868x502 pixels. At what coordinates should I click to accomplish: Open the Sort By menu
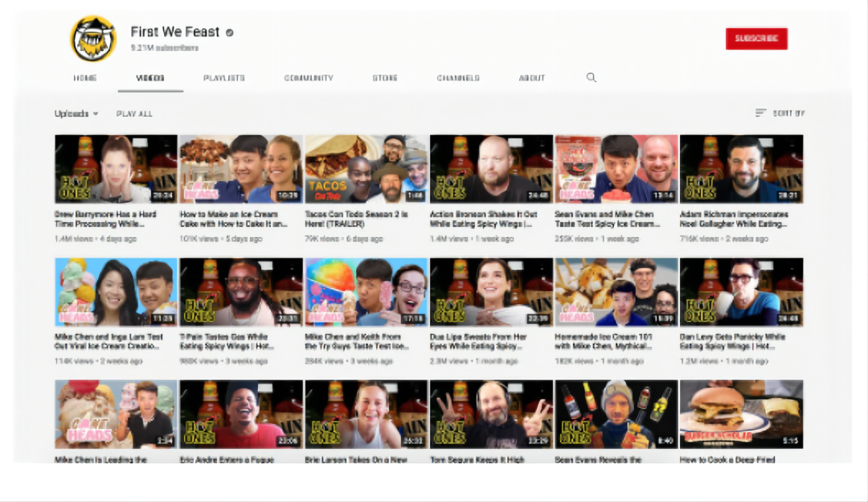[x=780, y=113]
